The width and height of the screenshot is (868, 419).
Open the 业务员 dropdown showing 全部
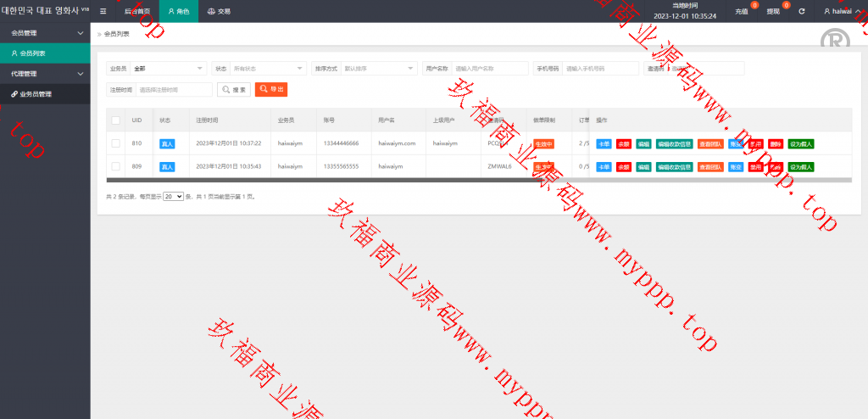pos(168,68)
